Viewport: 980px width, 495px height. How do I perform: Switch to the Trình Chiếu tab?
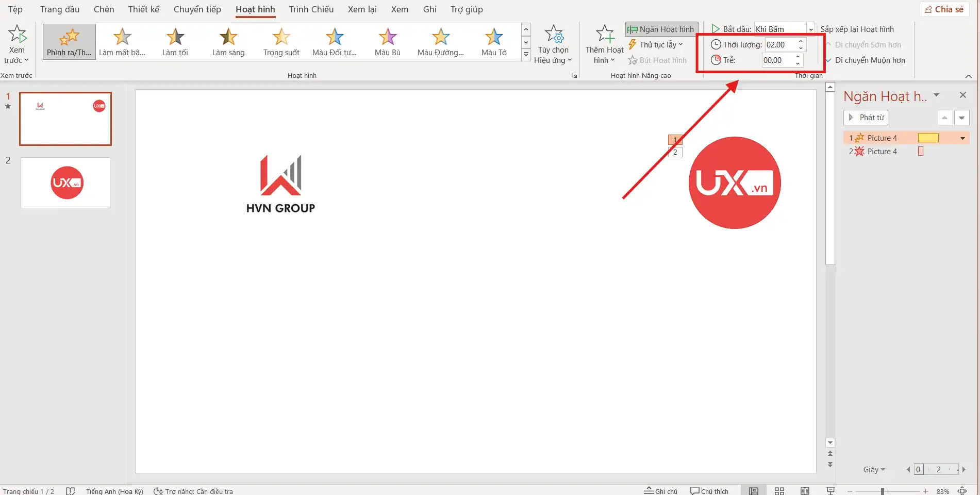[x=311, y=9]
